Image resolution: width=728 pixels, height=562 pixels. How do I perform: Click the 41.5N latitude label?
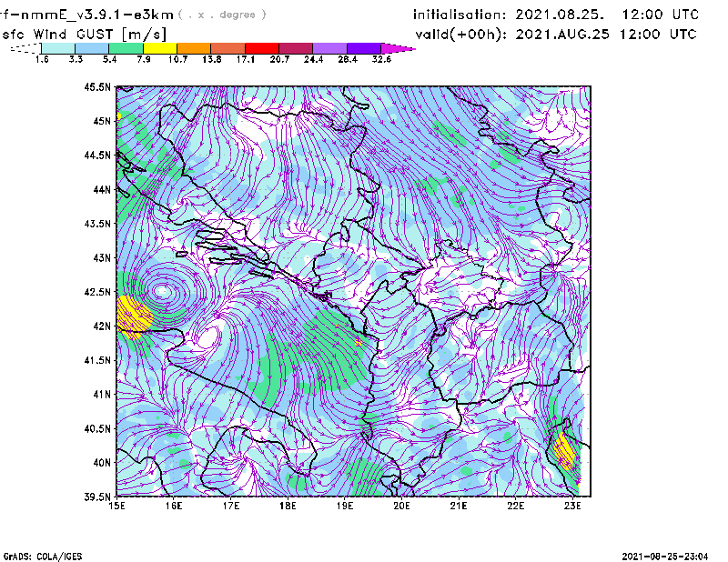tap(97, 360)
